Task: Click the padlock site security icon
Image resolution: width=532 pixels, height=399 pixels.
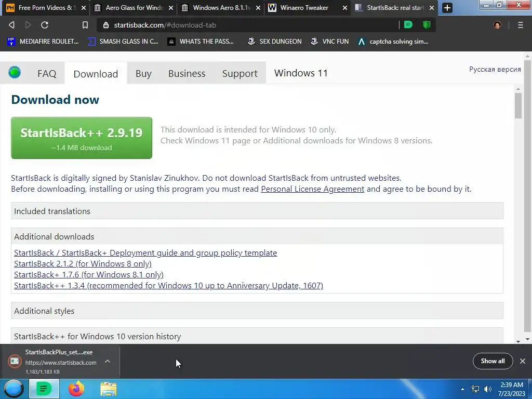Action: (106, 25)
